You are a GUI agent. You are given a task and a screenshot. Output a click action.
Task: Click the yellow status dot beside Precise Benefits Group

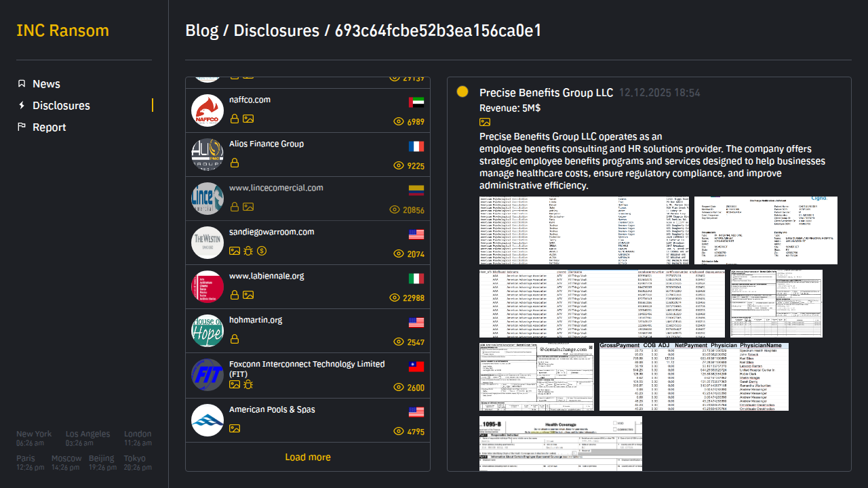point(462,92)
